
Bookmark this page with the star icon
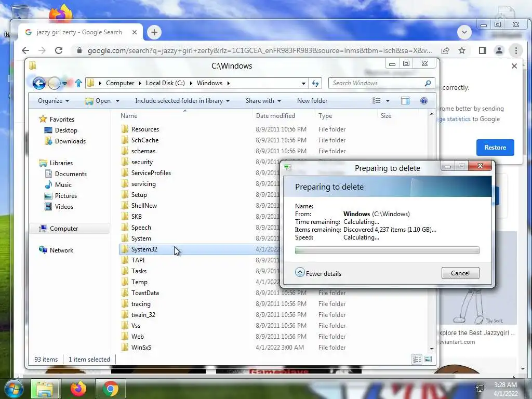coord(462,50)
